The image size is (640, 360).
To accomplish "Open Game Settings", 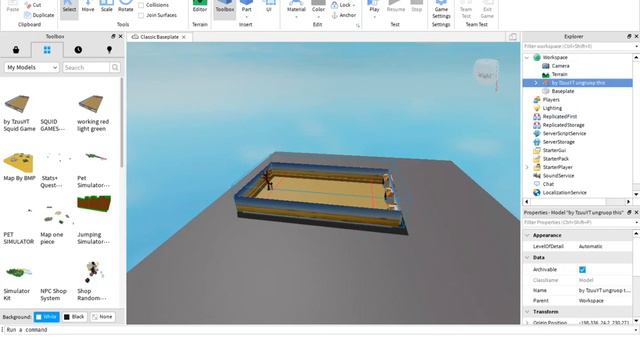I will [x=441, y=10].
